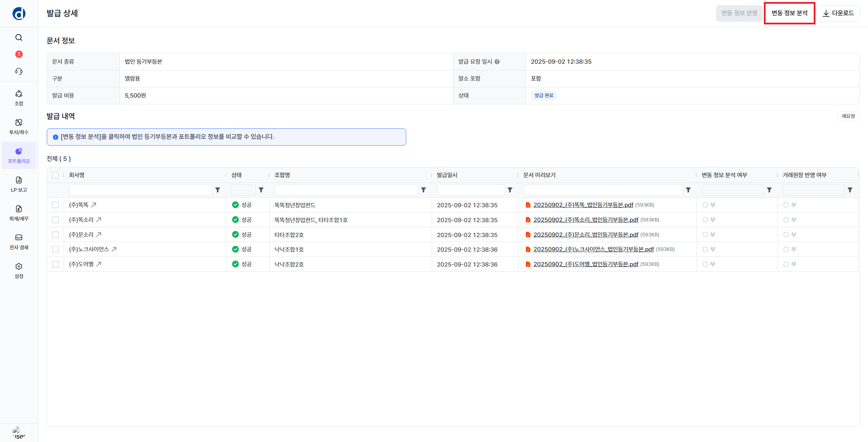Click the help icon beside 발급 요청 일시
This screenshot has height=442, width=868.
click(497, 62)
